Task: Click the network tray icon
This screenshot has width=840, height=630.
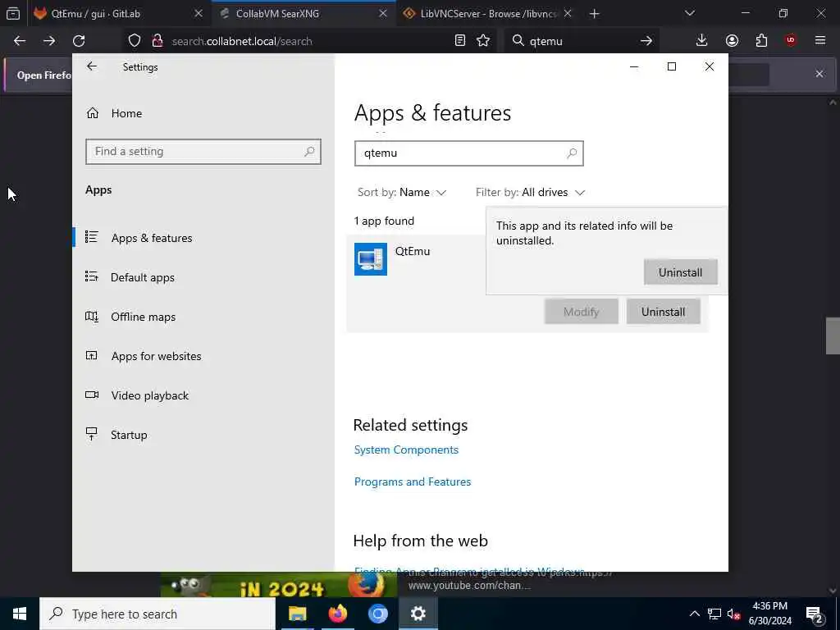Action: point(714,614)
